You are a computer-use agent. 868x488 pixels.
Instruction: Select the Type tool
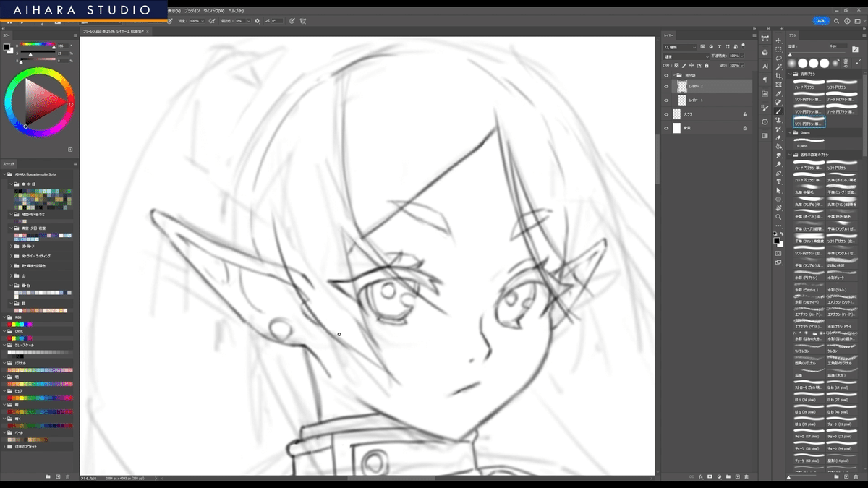[778, 181]
